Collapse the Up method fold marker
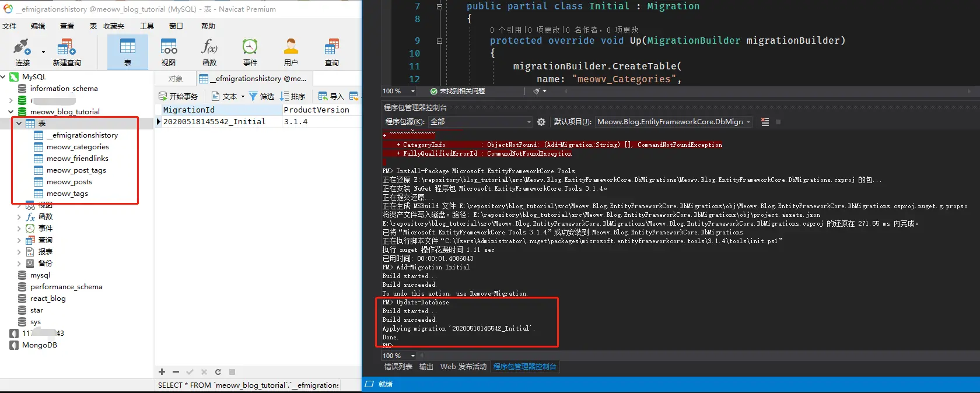The height and width of the screenshot is (393, 980). click(x=439, y=41)
